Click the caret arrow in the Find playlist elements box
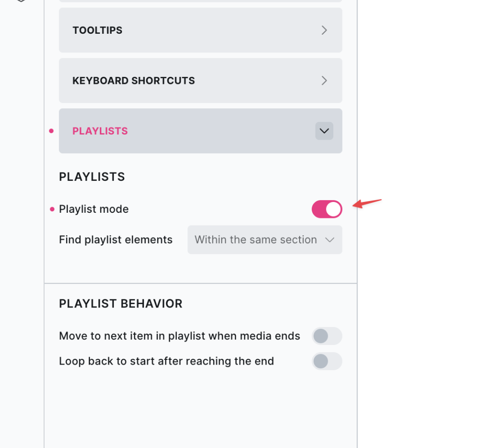 click(330, 240)
